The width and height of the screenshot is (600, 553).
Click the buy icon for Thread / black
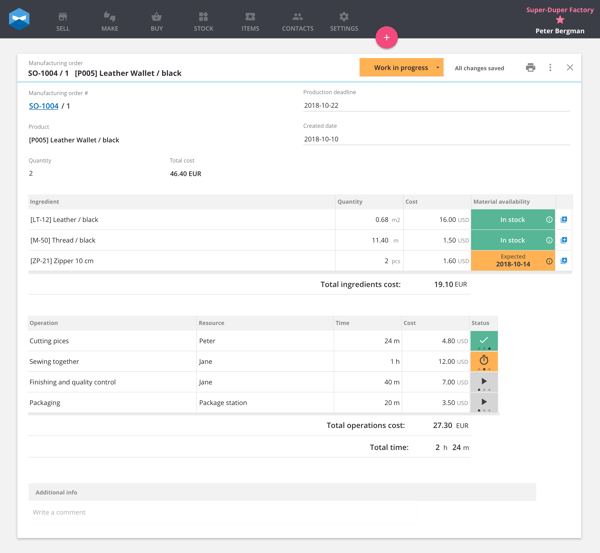click(564, 240)
